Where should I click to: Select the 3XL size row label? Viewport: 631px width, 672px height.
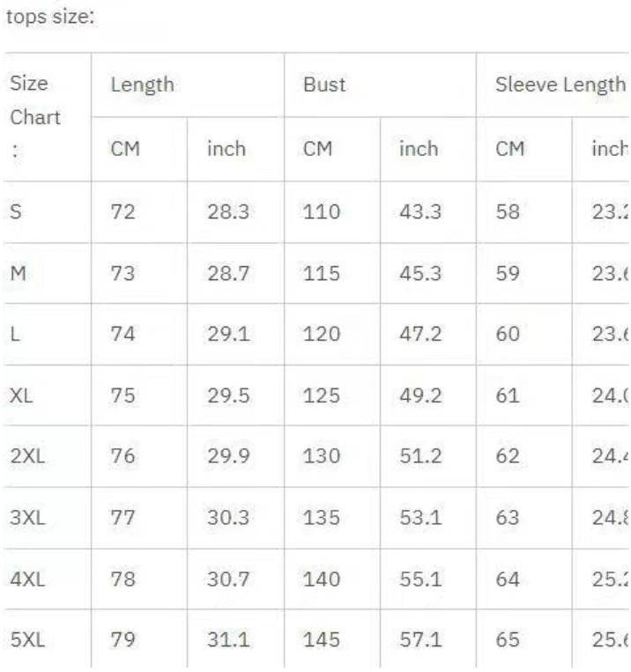26,518
